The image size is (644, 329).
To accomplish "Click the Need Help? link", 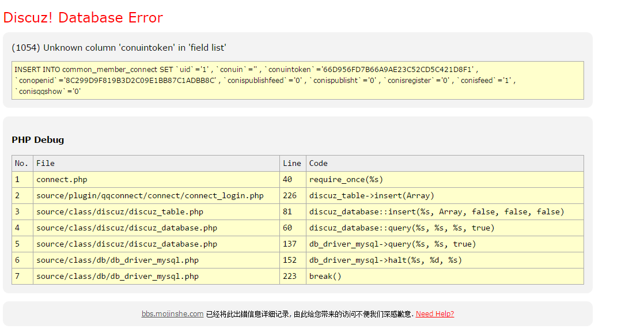I will coord(435,314).
